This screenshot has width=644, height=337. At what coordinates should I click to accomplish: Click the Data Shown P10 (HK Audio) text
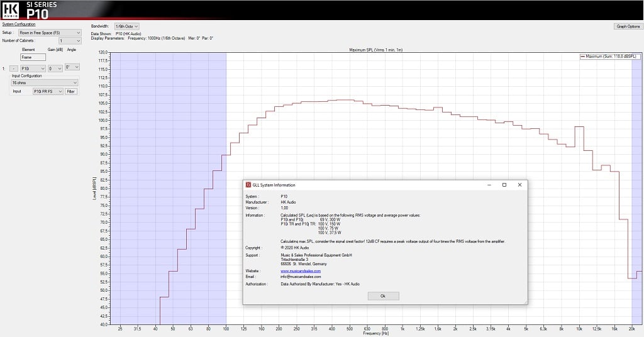(116, 34)
